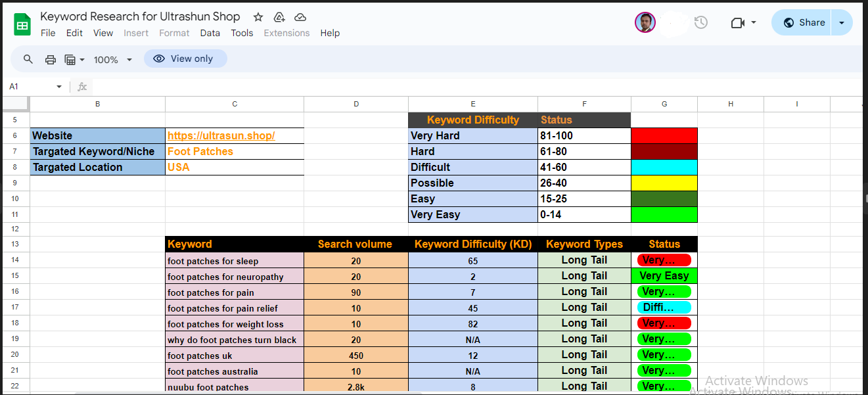The width and height of the screenshot is (868, 395).
Task: Select the column B header
Action: point(98,104)
